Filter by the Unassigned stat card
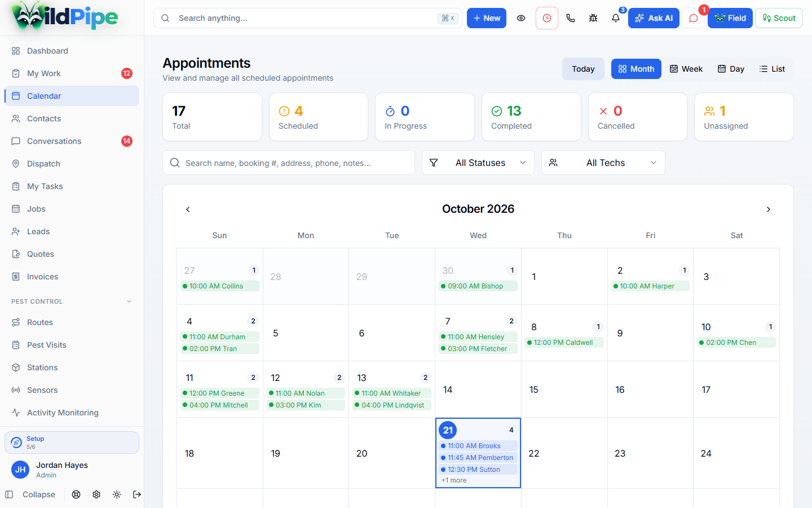This screenshot has height=508, width=812. (x=744, y=117)
